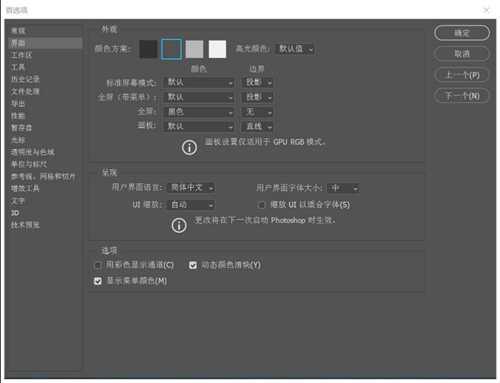Enable 缩放 UI 以适合字体(S) checkbox
Screen dimensions: 500x383
click(x=262, y=205)
